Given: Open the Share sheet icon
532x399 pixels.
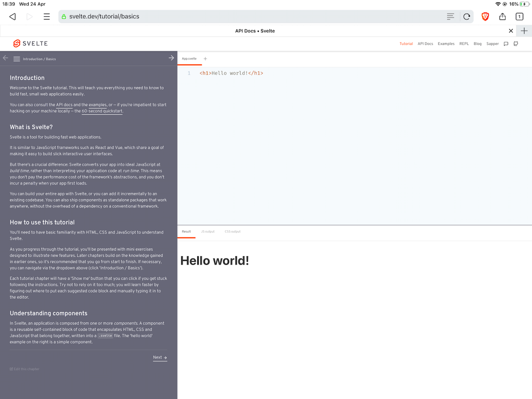Looking at the screenshot, I should tap(502, 17).
